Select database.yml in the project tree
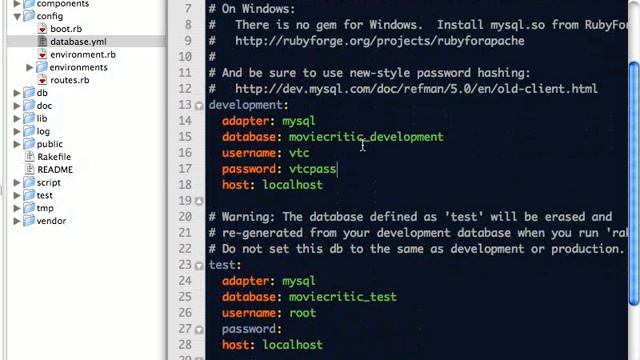Image resolution: width=640 pixels, height=360 pixels. (78, 41)
